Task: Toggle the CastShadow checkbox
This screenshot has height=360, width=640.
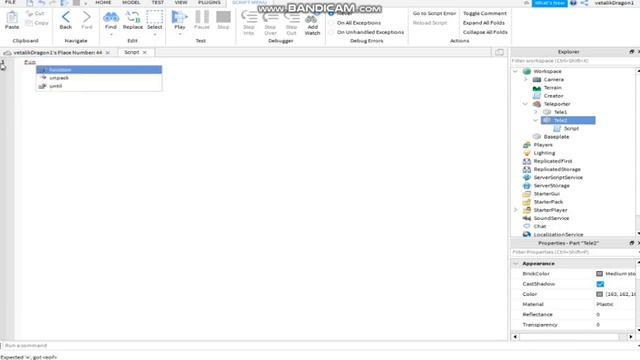Action: click(600, 284)
